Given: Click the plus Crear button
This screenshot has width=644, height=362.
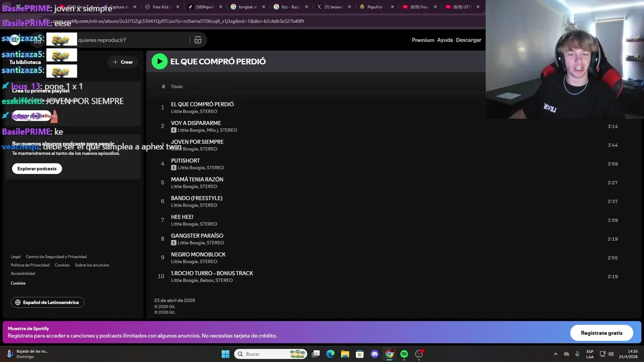Looking at the screenshot, I should (x=123, y=62).
